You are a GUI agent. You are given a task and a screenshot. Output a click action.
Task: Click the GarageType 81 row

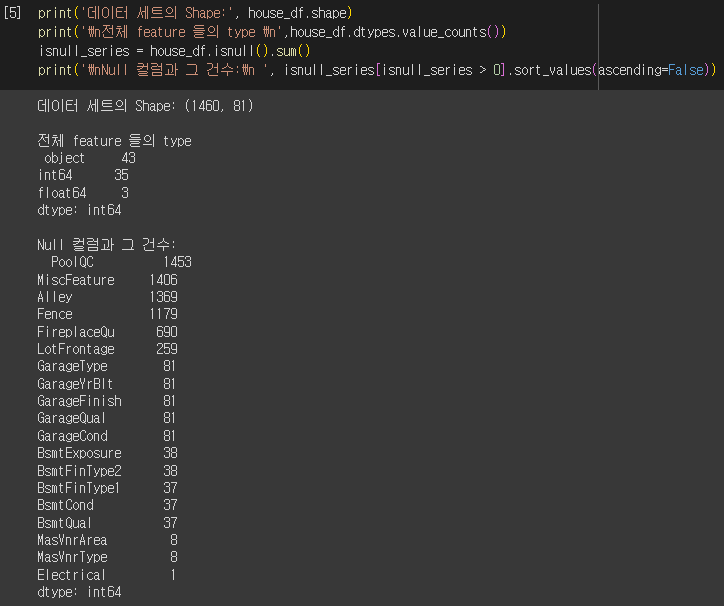click(x=107, y=366)
